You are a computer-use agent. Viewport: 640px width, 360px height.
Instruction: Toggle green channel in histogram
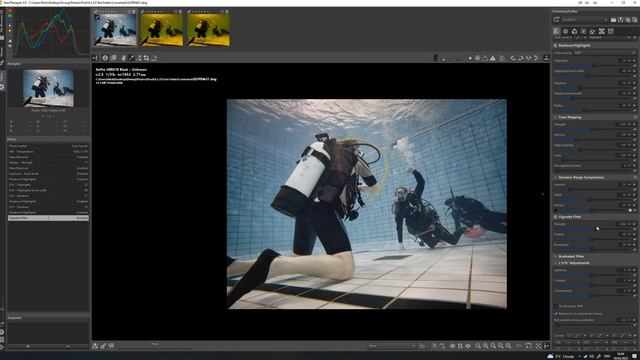[x=10, y=16]
